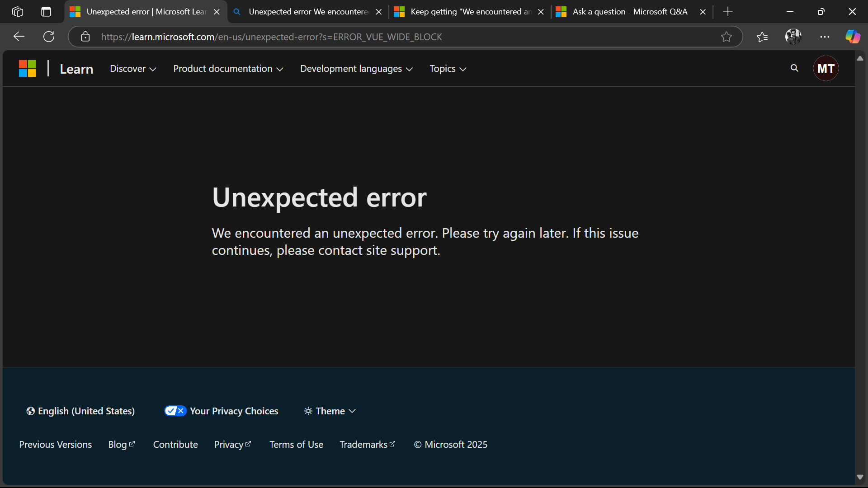This screenshot has height=488, width=868.
Task: Expand the Discover dropdown
Action: click(133, 69)
